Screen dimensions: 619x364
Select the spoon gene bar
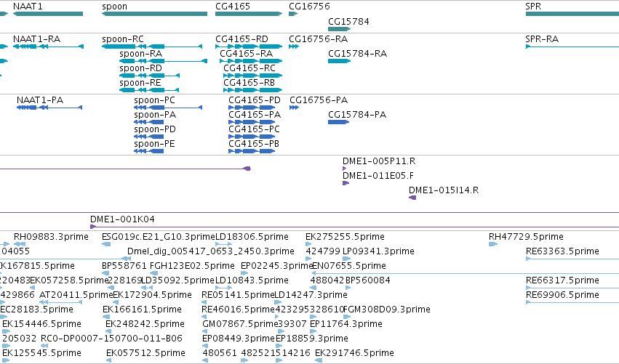pyautogui.click(x=154, y=14)
